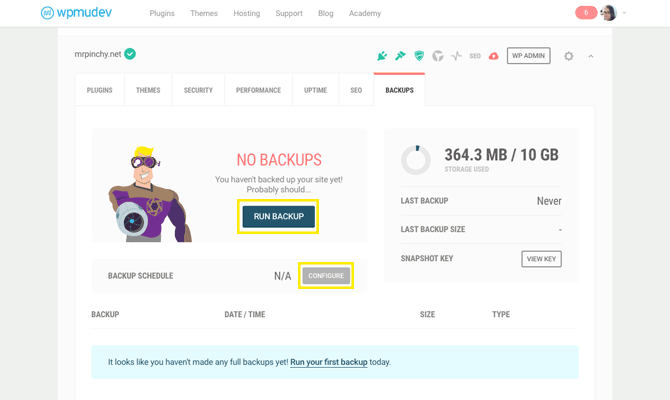View the snapshot key
Viewport: 670px width, 400px height.
pos(541,259)
